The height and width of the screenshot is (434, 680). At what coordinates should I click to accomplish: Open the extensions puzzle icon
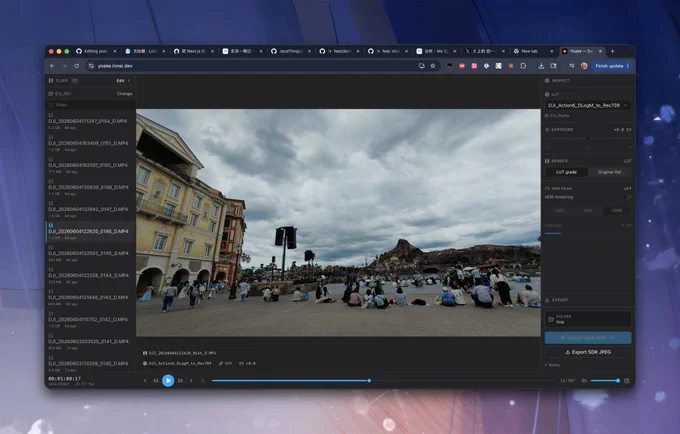click(x=523, y=66)
